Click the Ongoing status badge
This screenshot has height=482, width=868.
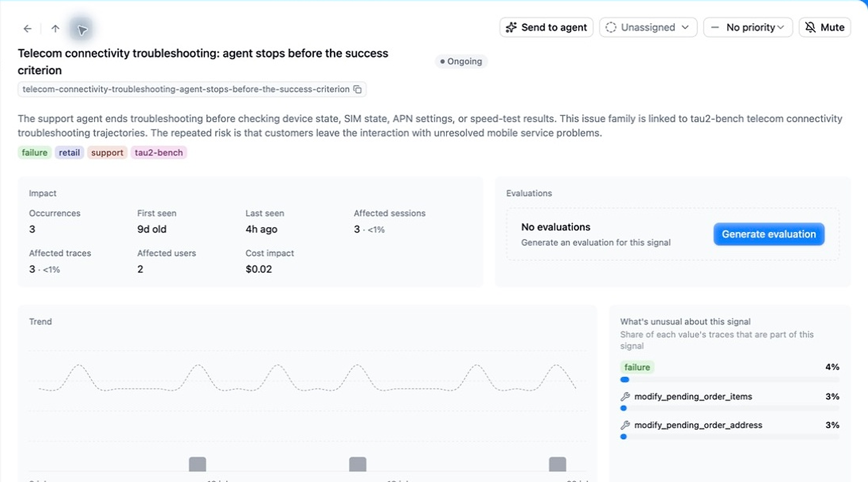pyautogui.click(x=461, y=61)
